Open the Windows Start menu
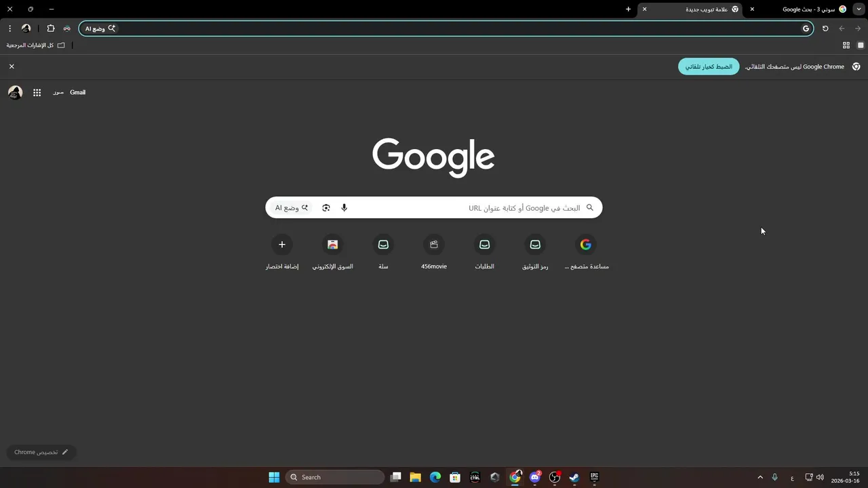Image resolution: width=868 pixels, height=488 pixels. click(274, 477)
